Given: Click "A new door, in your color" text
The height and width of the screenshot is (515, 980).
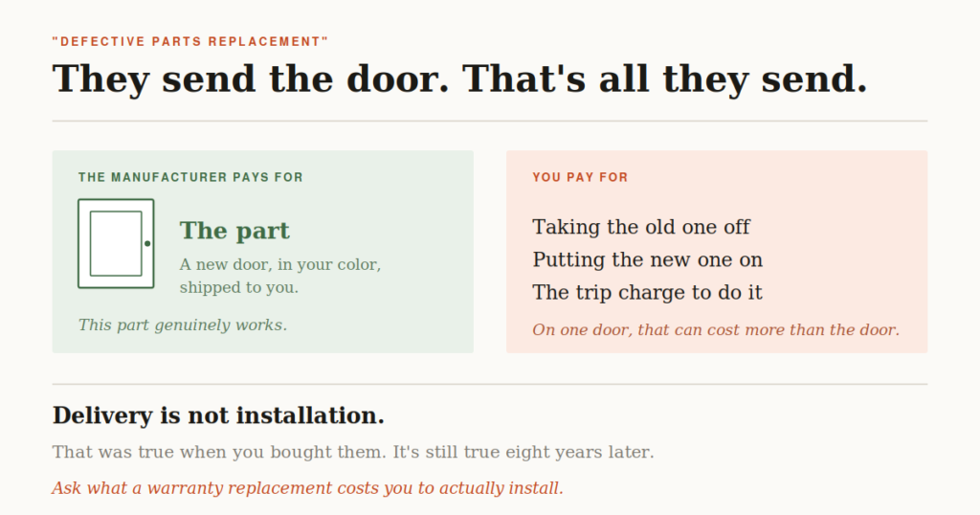Looking at the screenshot, I should 280,264.
